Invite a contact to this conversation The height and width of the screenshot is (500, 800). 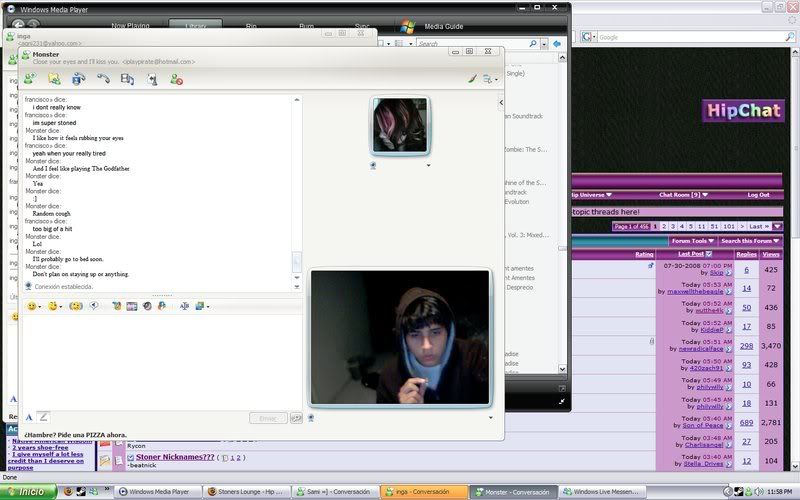pyautogui.click(x=30, y=79)
